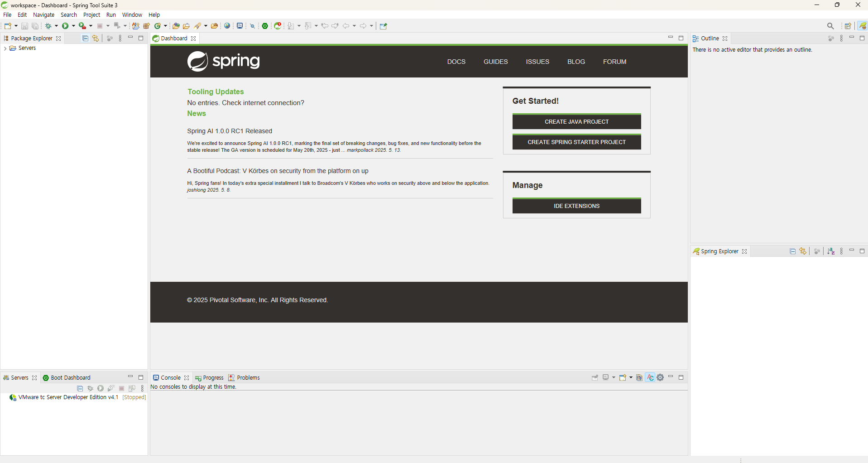868x463 pixels.
Task: Open the GUIDES link in Spring header
Action: tap(495, 62)
